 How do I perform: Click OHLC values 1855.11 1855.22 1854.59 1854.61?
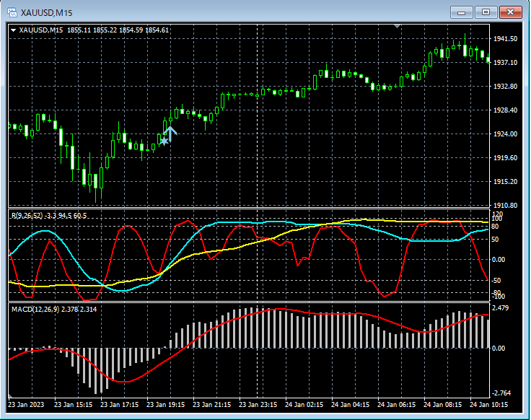tap(118, 30)
